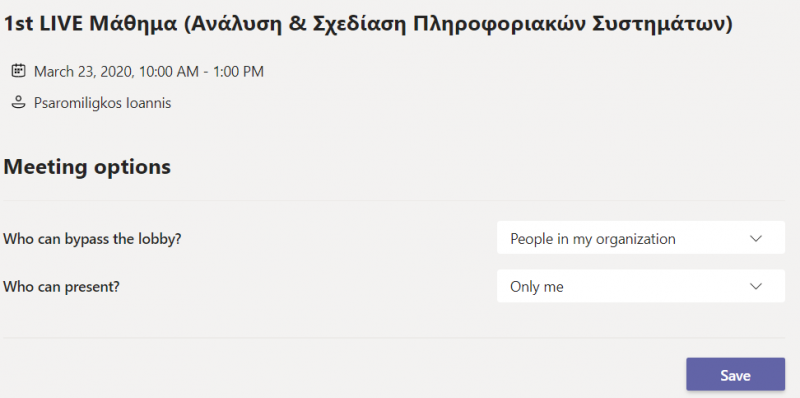Click the 'Who can bypass the lobby?' label
800x398 pixels.
coord(92,239)
